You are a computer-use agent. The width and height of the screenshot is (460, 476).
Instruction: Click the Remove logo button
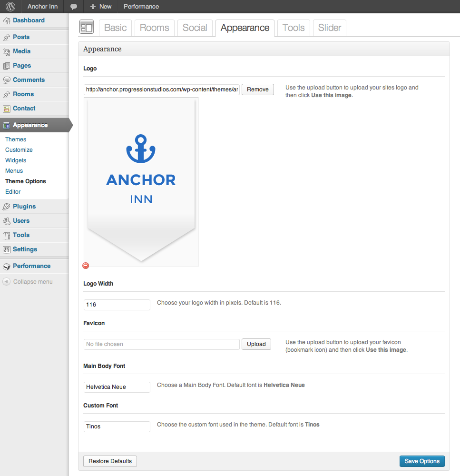click(258, 89)
